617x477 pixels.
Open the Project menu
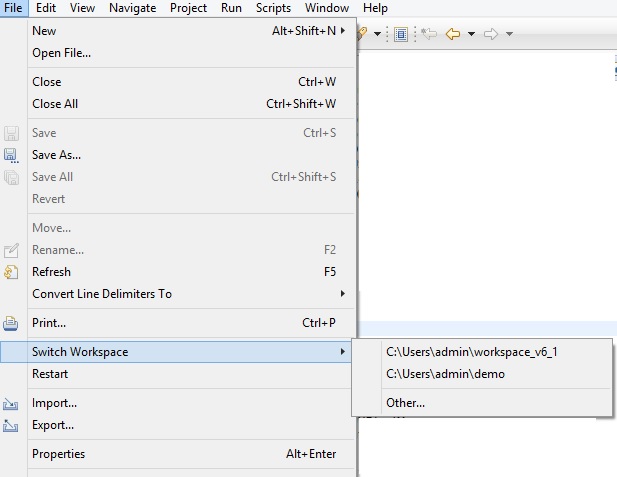pyautogui.click(x=188, y=8)
